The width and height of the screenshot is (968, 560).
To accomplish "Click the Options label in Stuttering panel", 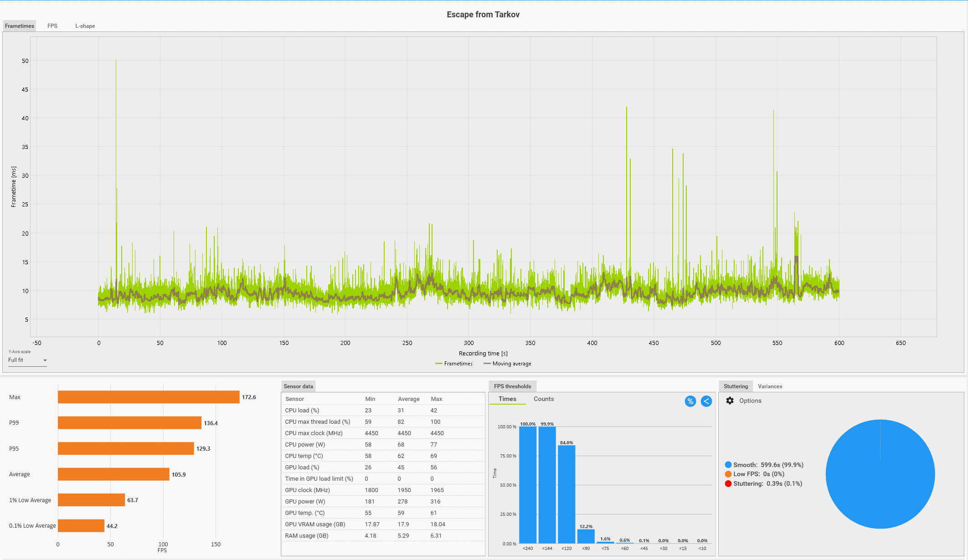I will [x=750, y=401].
